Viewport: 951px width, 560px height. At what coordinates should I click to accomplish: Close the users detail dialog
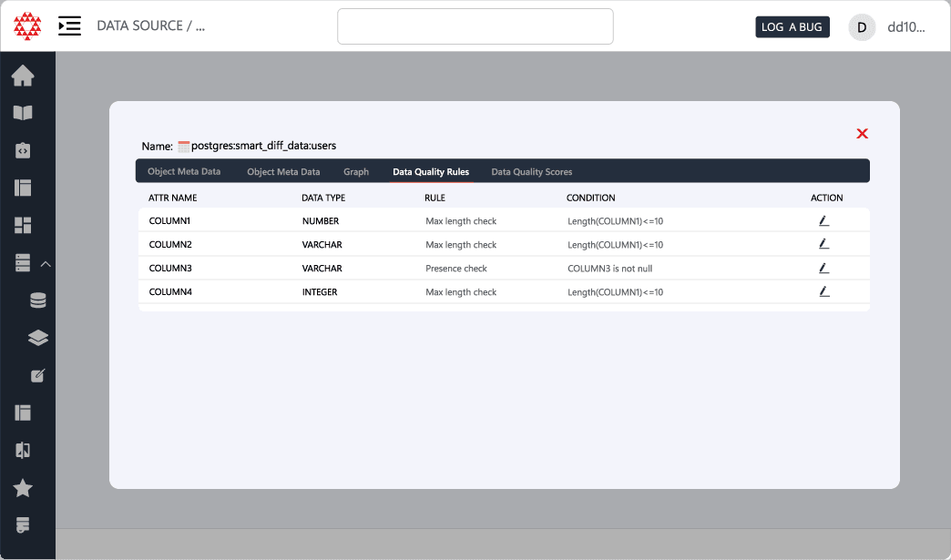click(x=862, y=133)
